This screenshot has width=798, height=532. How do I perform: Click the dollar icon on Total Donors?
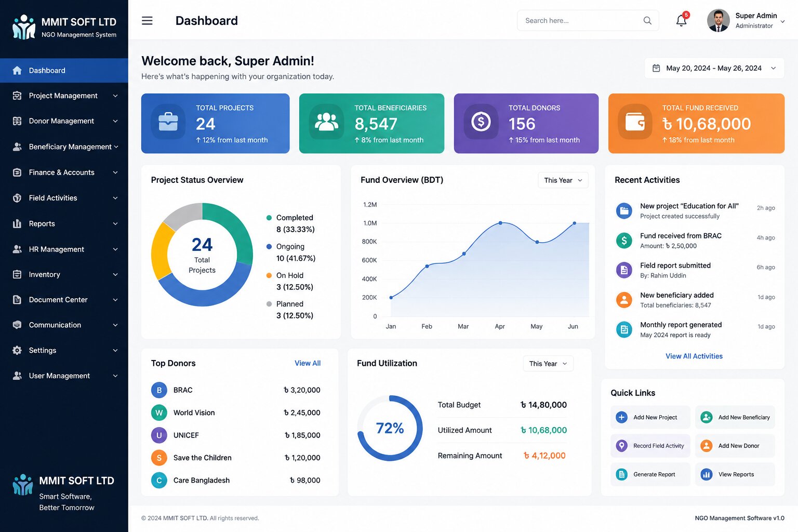point(481,122)
